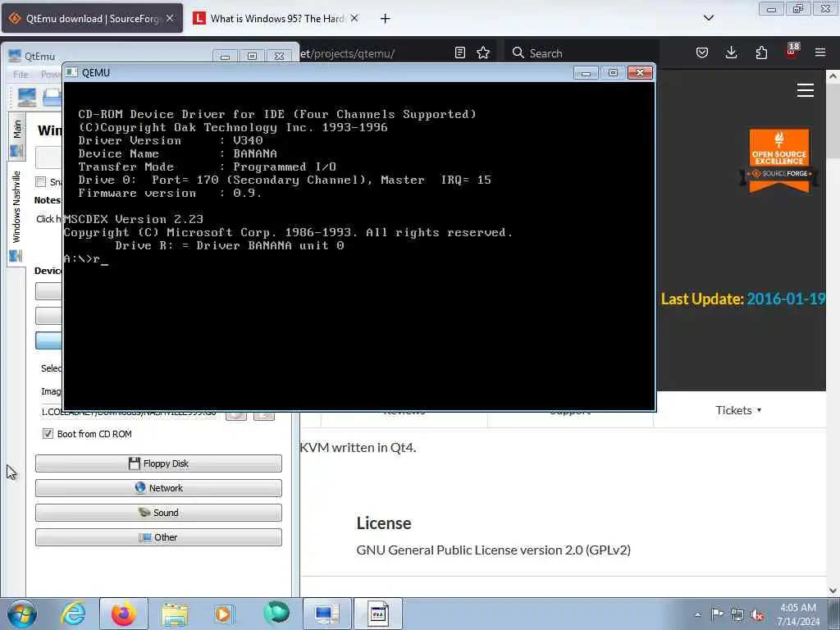Open the Windows Start menu orb
Viewport: 840px width, 630px height.
tap(21, 614)
